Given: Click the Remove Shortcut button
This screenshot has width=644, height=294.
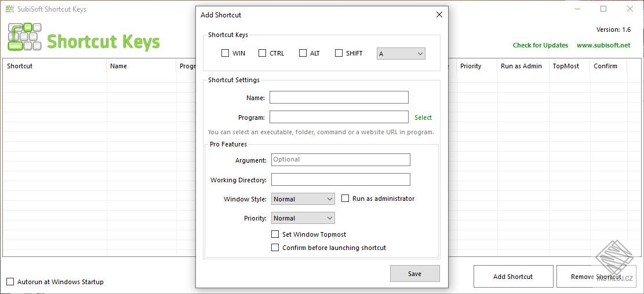Looking at the screenshot, I should pos(596,277).
